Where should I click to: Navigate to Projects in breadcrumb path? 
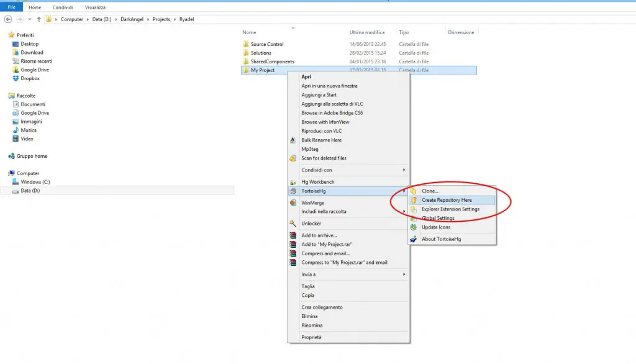(161, 19)
